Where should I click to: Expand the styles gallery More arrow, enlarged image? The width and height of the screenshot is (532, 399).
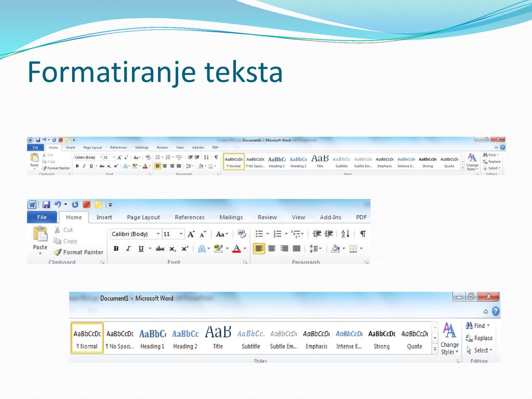point(435,350)
